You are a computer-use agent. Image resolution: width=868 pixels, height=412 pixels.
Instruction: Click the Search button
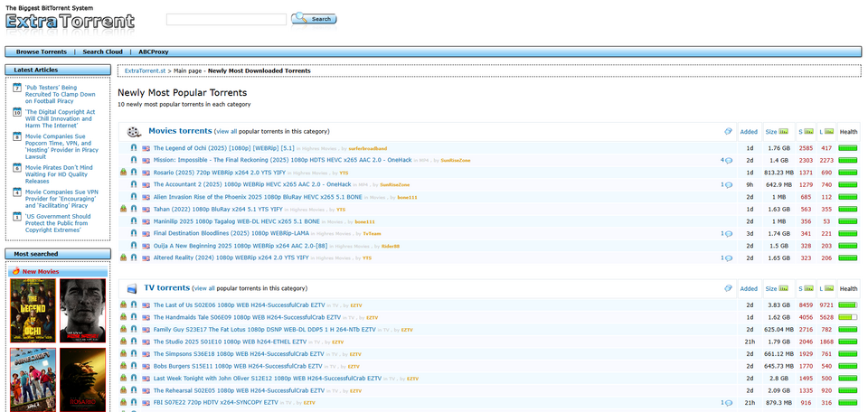tap(314, 19)
